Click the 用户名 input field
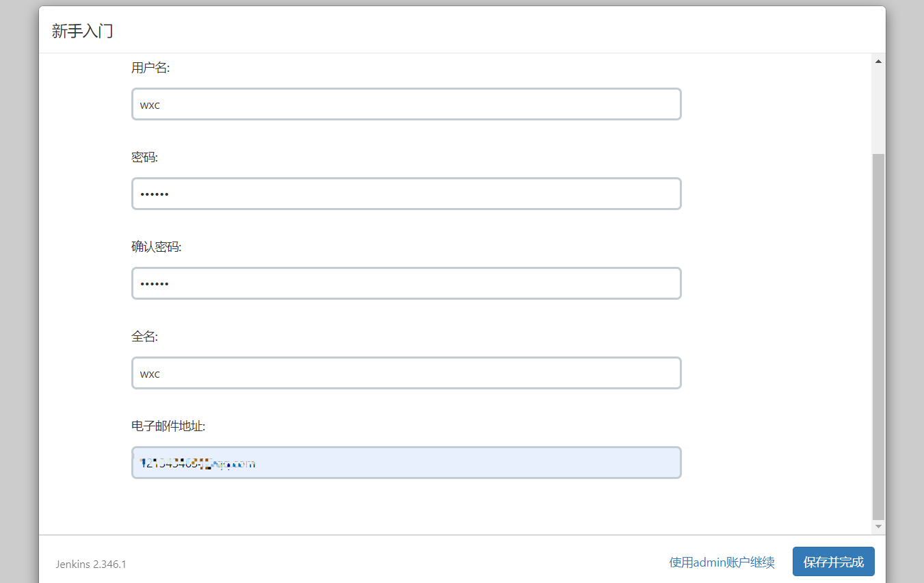Viewport: 924px width, 583px height. pos(406,104)
